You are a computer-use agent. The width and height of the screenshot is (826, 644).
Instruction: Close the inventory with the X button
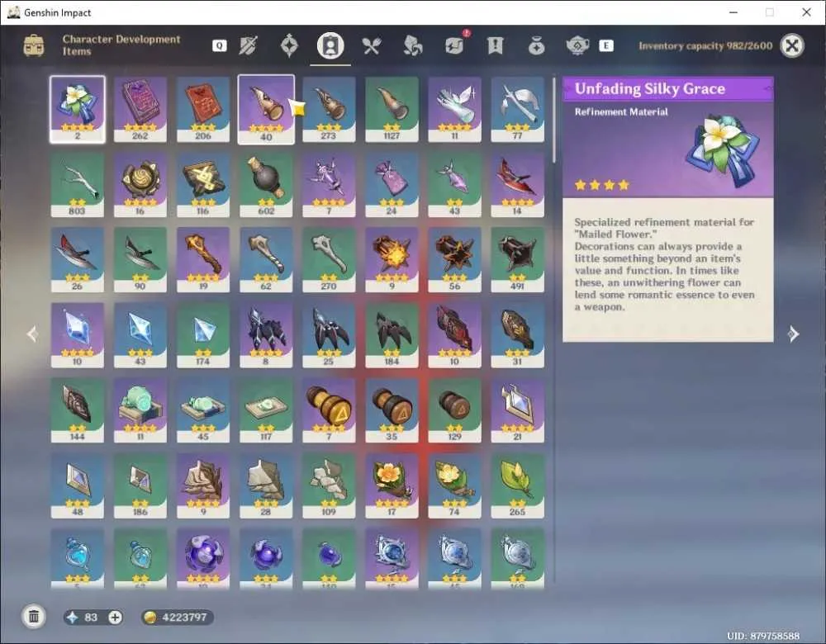coord(792,45)
